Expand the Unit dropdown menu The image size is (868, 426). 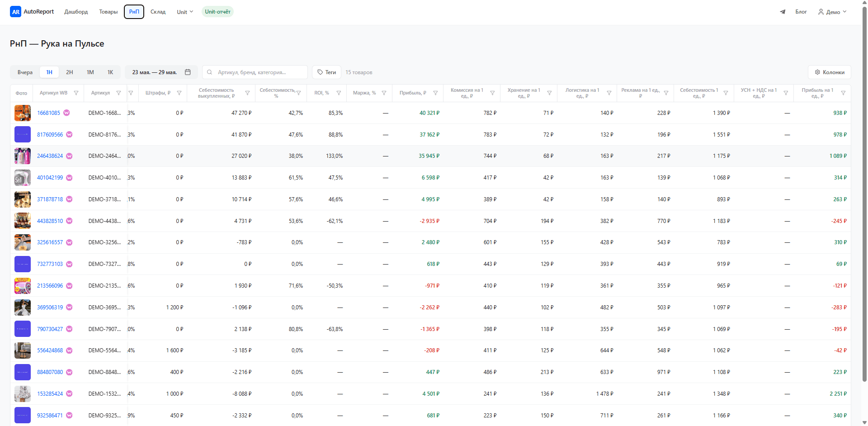(185, 12)
